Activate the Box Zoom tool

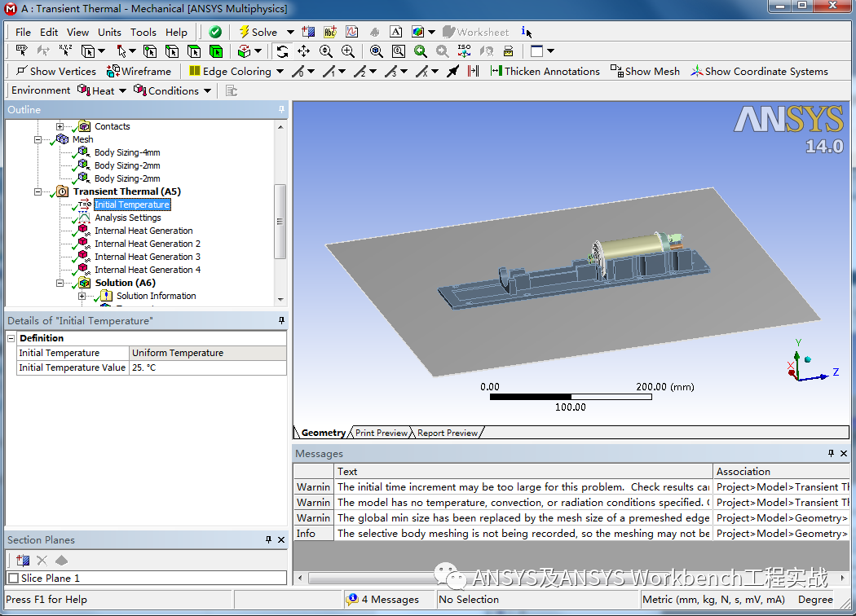348,51
